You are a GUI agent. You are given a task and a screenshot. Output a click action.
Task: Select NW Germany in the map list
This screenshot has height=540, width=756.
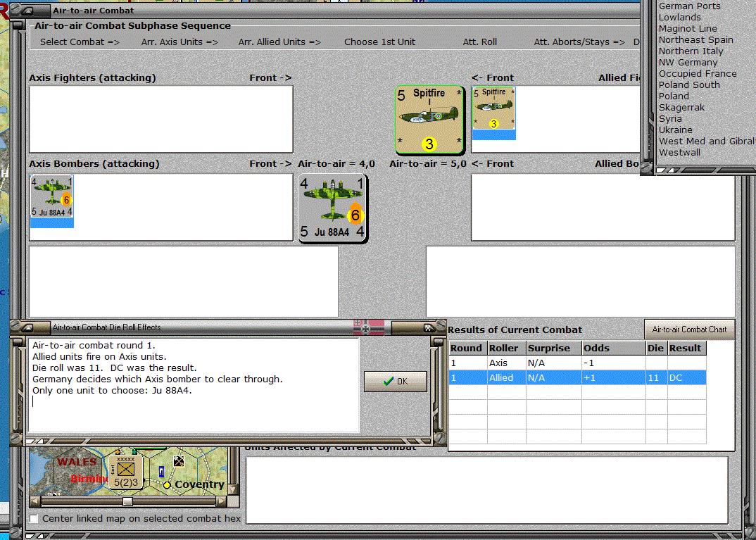[x=688, y=62]
